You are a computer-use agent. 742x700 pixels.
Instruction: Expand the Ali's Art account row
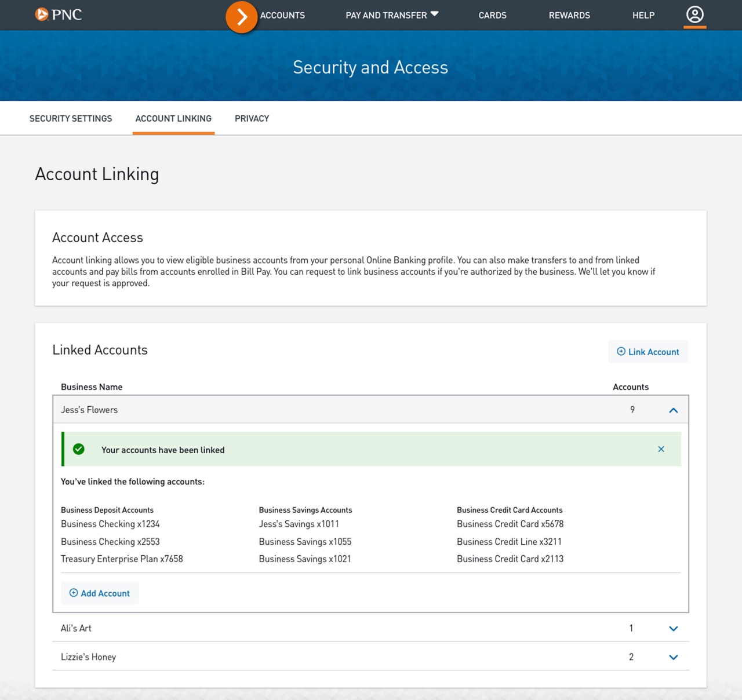(673, 628)
